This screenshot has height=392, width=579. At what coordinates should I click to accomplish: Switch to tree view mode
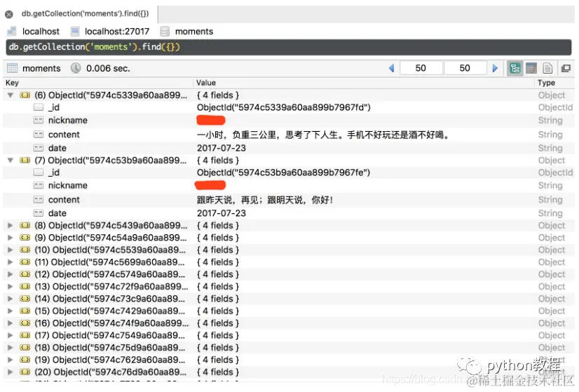(x=515, y=68)
